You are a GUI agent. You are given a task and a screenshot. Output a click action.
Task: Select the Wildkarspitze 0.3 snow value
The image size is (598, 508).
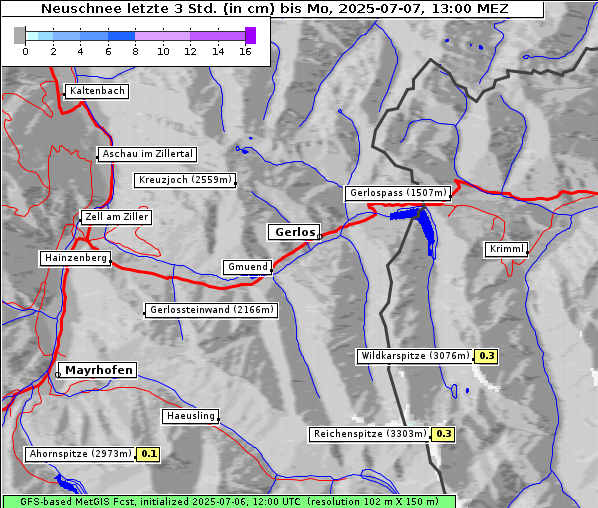point(486,356)
